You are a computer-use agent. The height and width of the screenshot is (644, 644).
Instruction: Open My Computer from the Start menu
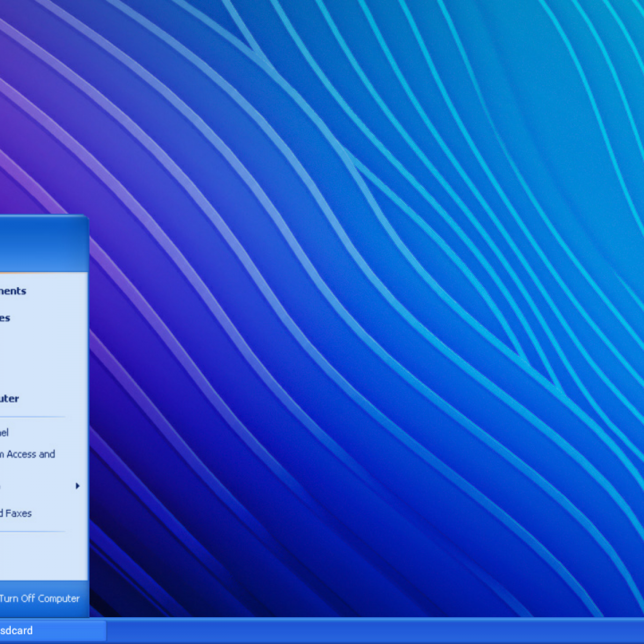coord(10,399)
